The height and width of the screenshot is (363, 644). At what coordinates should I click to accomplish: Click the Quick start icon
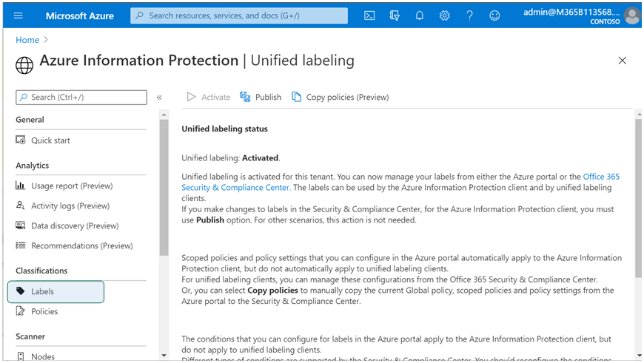click(21, 140)
